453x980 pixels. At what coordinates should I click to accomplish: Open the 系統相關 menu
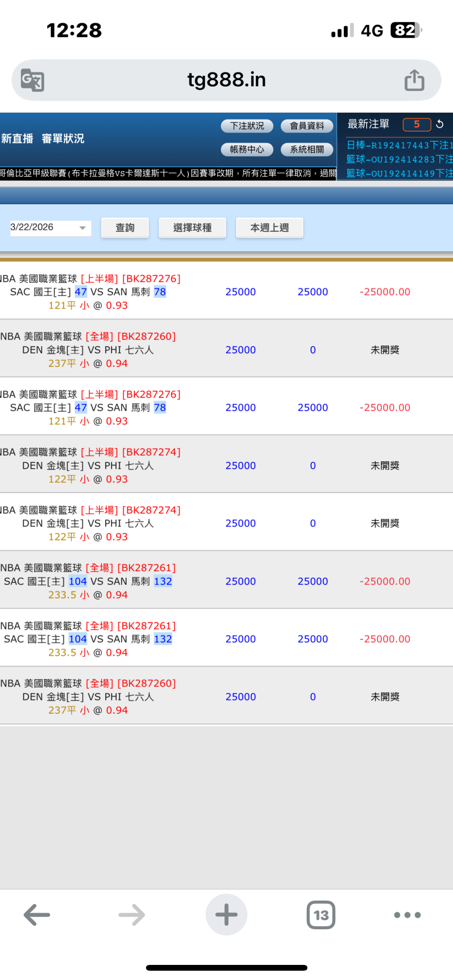pyautogui.click(x=307, y=149)
